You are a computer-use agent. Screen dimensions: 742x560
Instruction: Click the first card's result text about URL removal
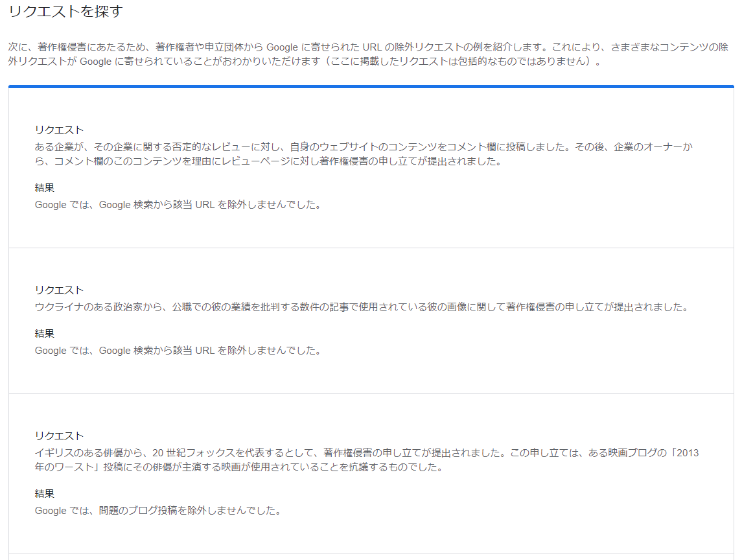(178, 205)
